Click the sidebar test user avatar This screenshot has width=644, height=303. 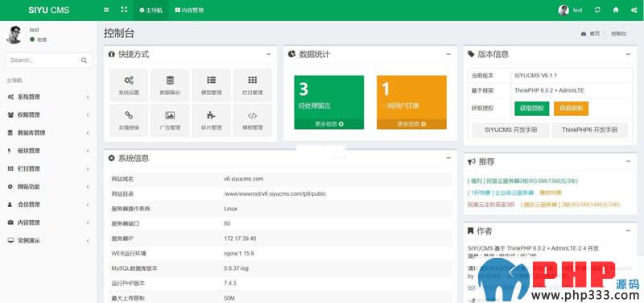(x=14, y=35)
